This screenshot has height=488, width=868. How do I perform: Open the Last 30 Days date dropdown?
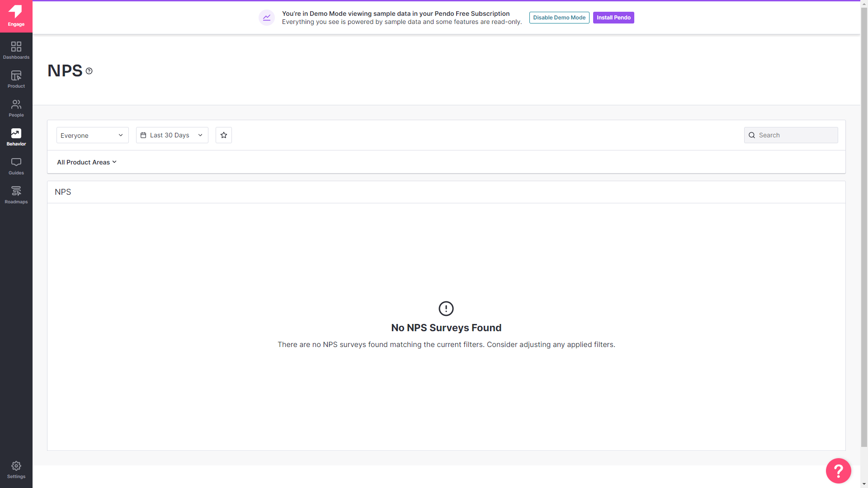pos(172,135)
